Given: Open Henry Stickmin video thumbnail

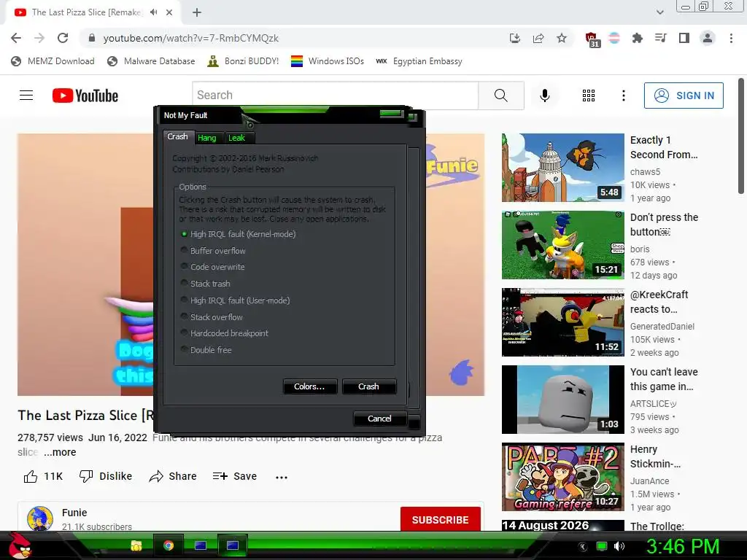Looking at the screenshot, I should click(563, 477).
